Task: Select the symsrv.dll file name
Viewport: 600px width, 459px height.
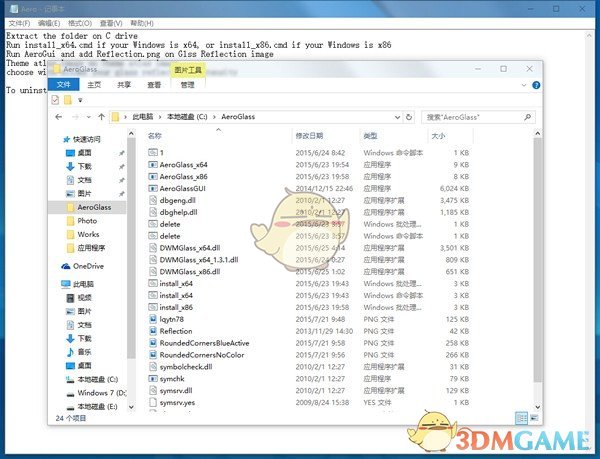Action: tap(176, 391)
